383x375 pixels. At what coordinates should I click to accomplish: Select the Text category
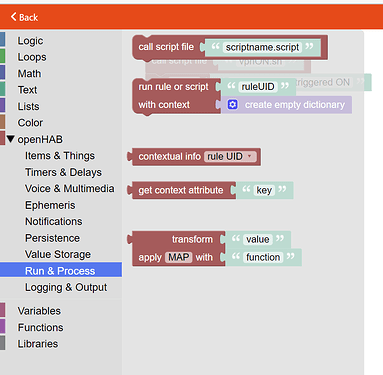27,90
